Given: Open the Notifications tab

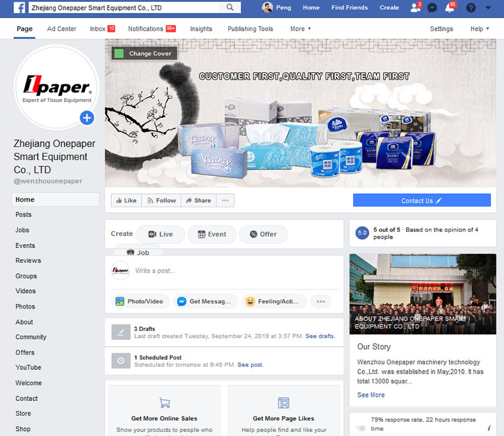Looking at the screenshot, I should 152,29.
